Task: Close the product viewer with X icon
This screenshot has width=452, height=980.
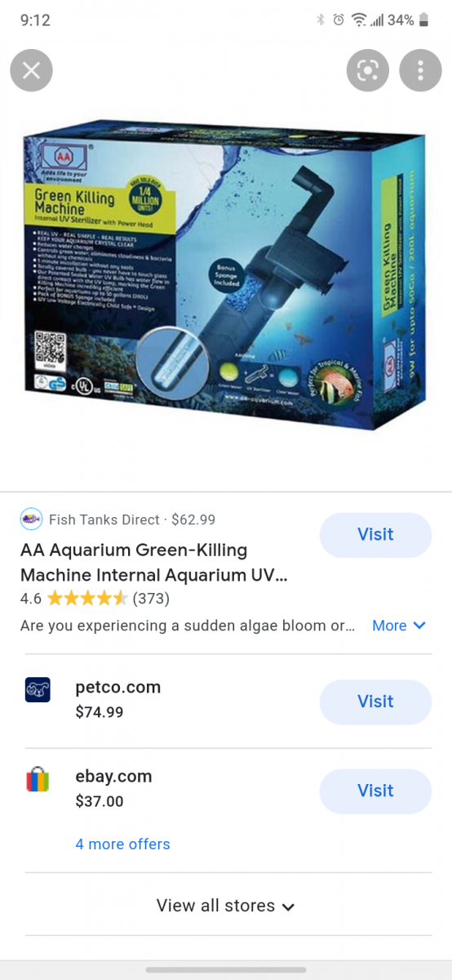Action: (x=31, y=70)
